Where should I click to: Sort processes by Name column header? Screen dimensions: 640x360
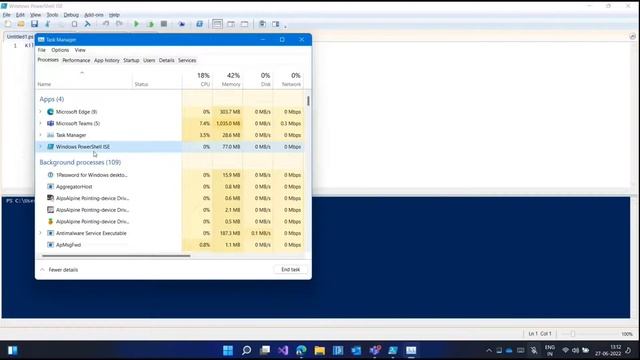(84, 84)
